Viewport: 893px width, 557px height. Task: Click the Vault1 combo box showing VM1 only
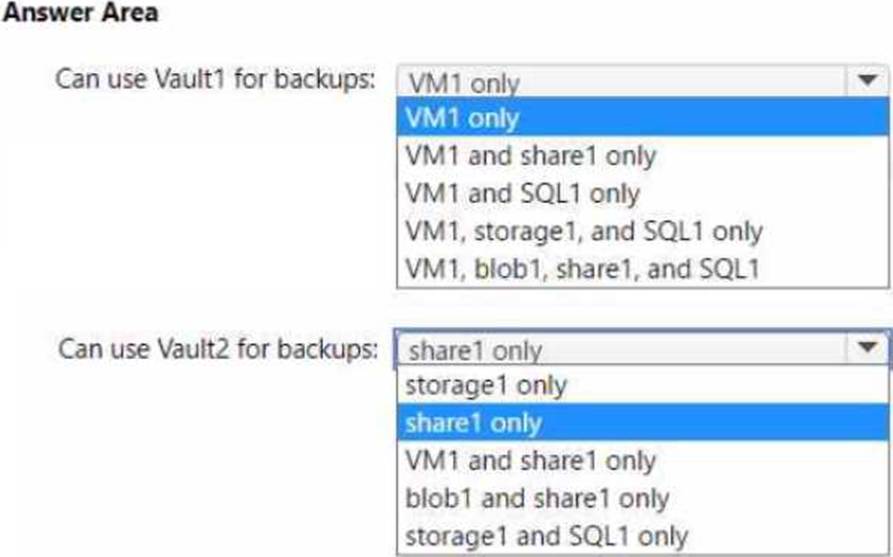[x=620, y=82]
